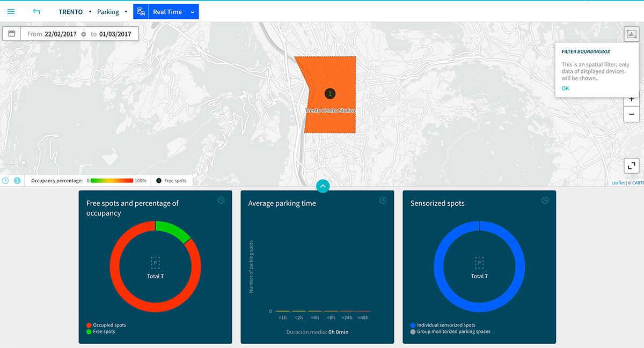Click the parking vehicle icon beside Real Time
The image size is (644, 348).
[x=140, y=11]
